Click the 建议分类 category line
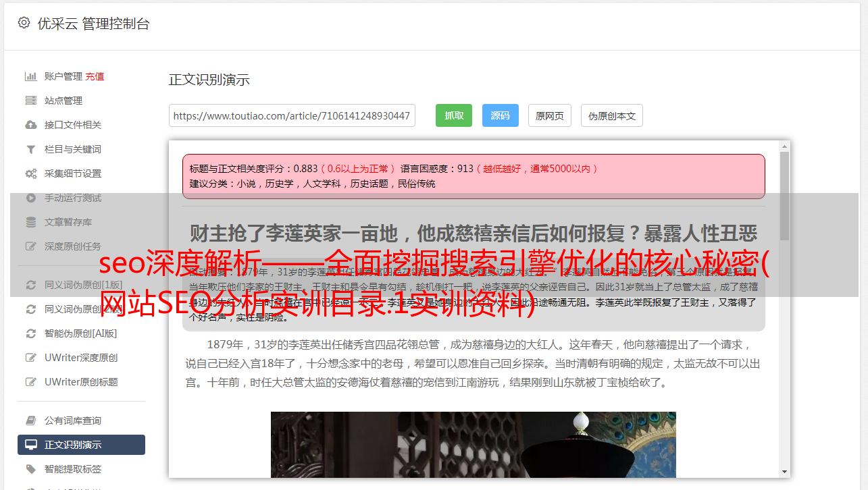 [x=312, y=184]
